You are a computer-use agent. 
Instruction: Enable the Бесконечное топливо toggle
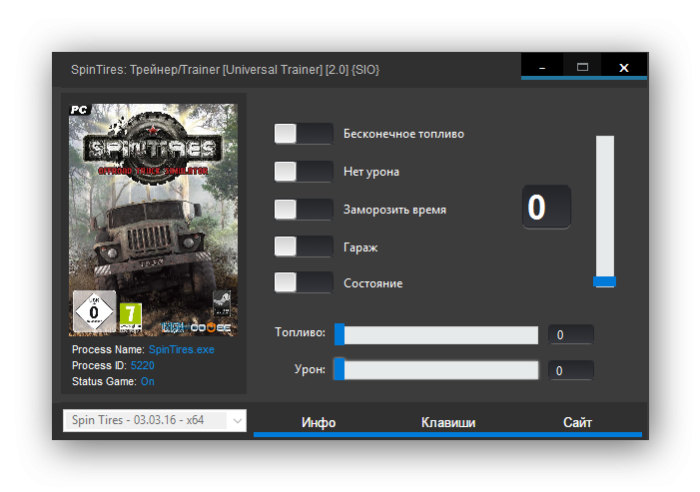[304, 133]
